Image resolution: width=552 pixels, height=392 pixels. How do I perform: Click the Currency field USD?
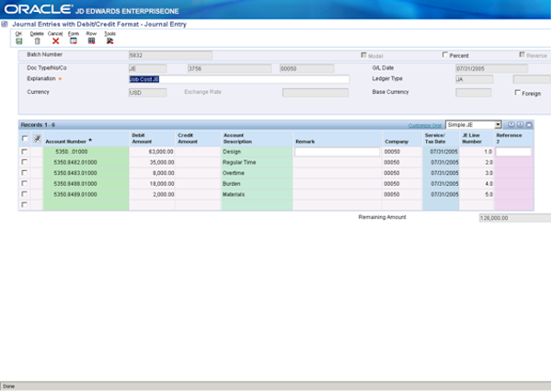(147, 93)
